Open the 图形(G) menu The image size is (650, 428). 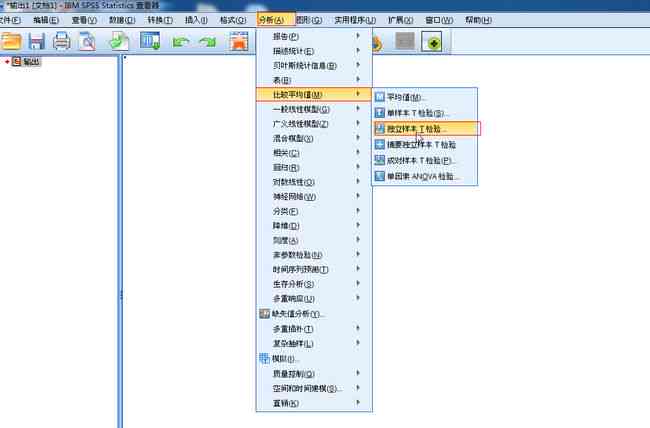(x=309, y=20)
